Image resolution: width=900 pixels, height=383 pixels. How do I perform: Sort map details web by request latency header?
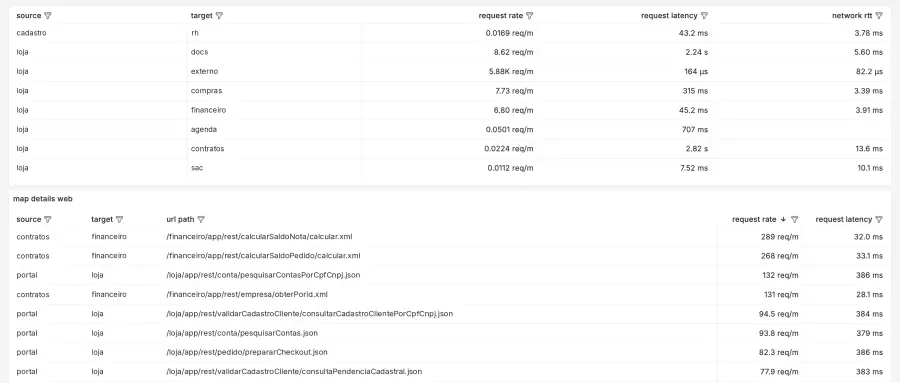[844, 219]
